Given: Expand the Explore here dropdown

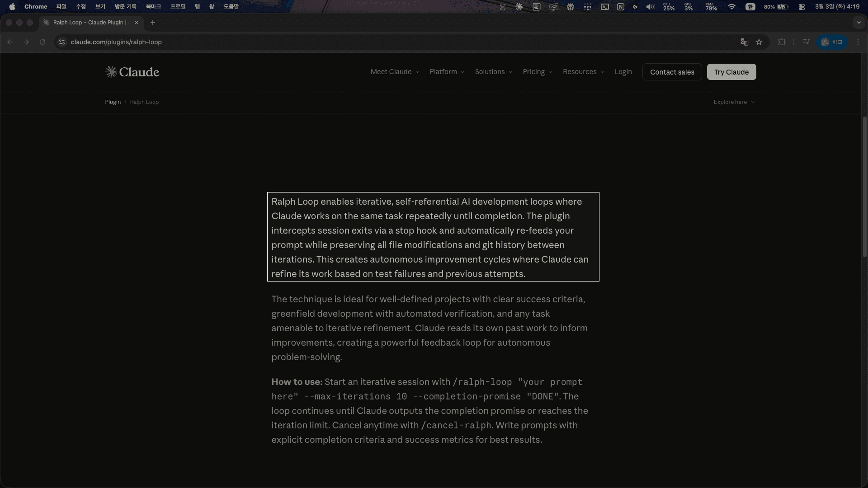Looking at the screenshot, I should coord(733,102).
